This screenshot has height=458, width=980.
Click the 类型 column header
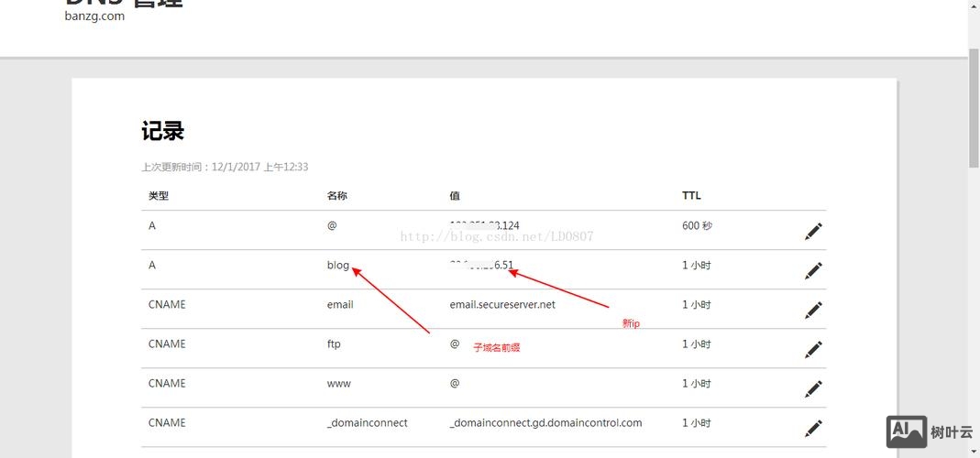point(159,196)
